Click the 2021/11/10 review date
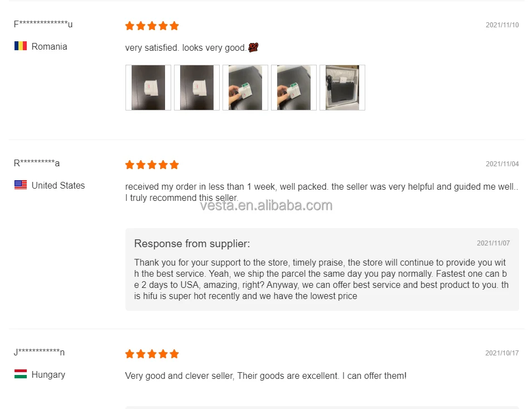This screenshot has width=532, height=409. [x=502, y=25]
